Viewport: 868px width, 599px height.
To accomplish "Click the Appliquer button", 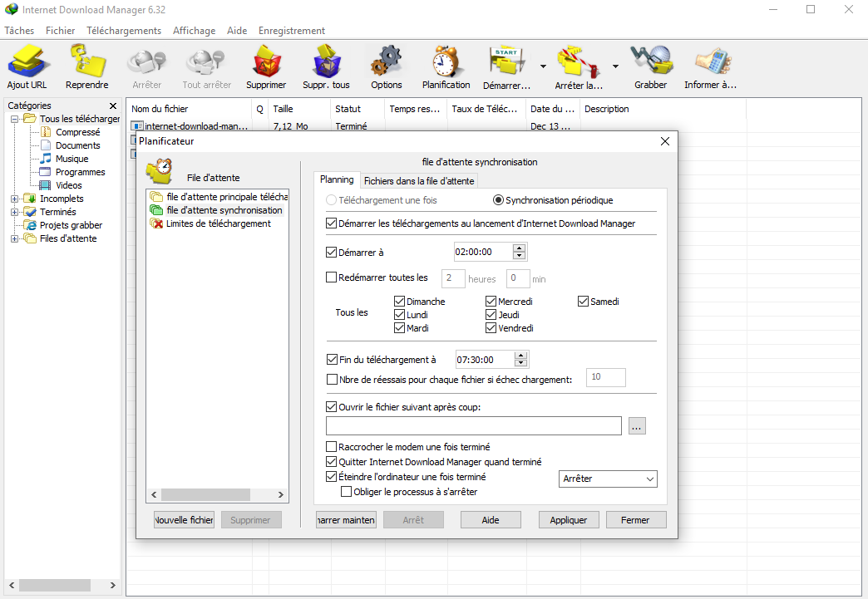I will point(569,520).
